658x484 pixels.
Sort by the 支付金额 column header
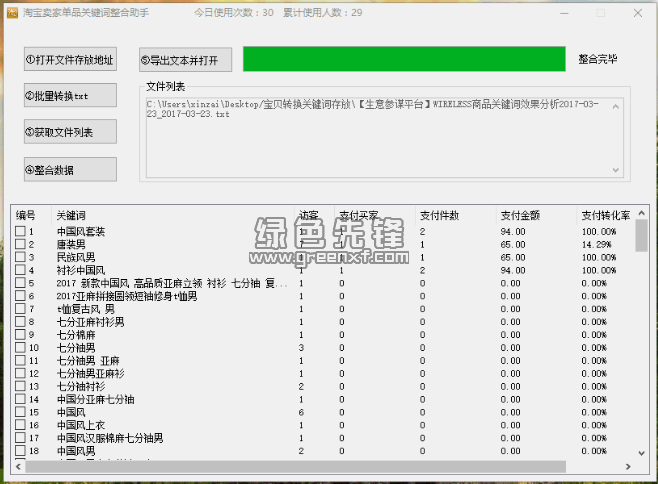tap(536, 215)
